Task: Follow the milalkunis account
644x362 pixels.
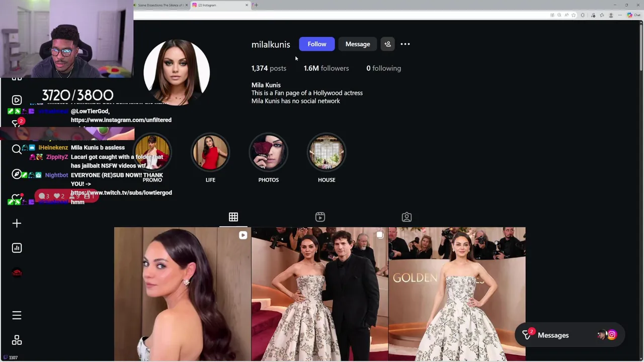Action: click(x=317, y=44)
